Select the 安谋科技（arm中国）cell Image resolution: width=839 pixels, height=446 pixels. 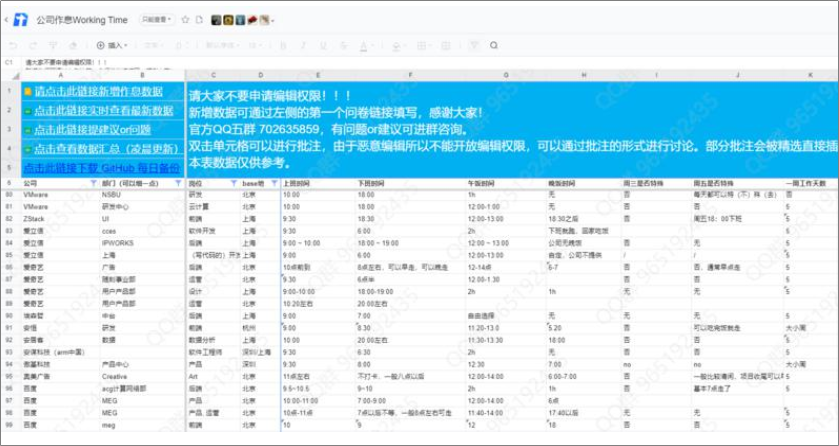[x=60, y=352]
